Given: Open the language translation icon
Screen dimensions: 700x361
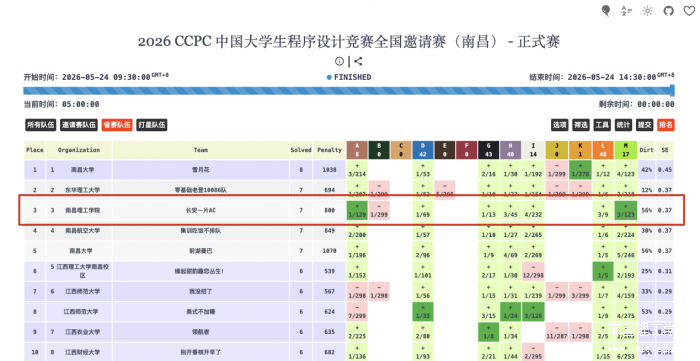Looking at the screenshot, I should (x=627, y=11).
